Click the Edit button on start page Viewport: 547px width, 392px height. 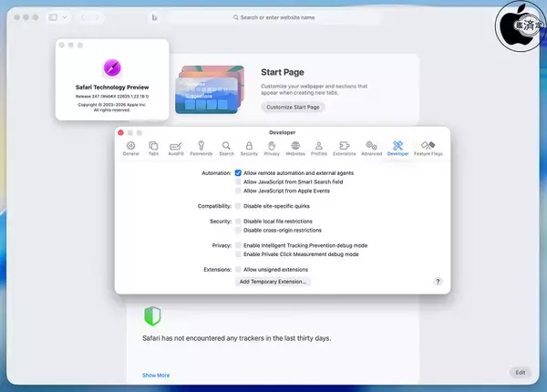coord(521,373)
